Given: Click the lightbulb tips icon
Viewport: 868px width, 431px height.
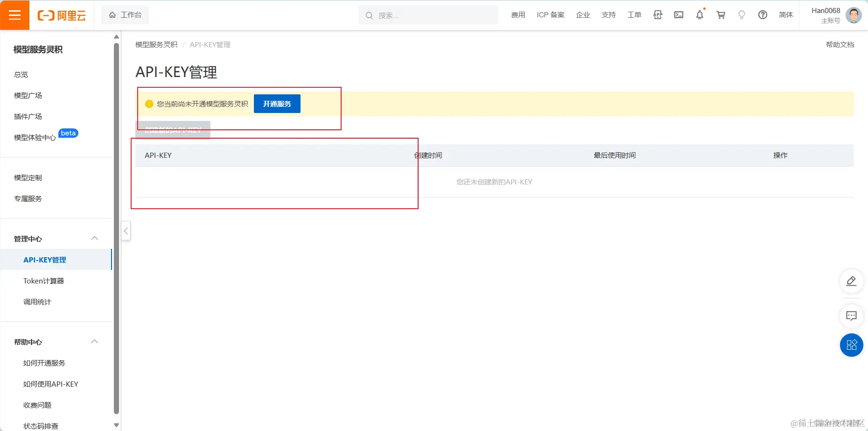Looking at the screenshot, I should click(x=742, y=15).
